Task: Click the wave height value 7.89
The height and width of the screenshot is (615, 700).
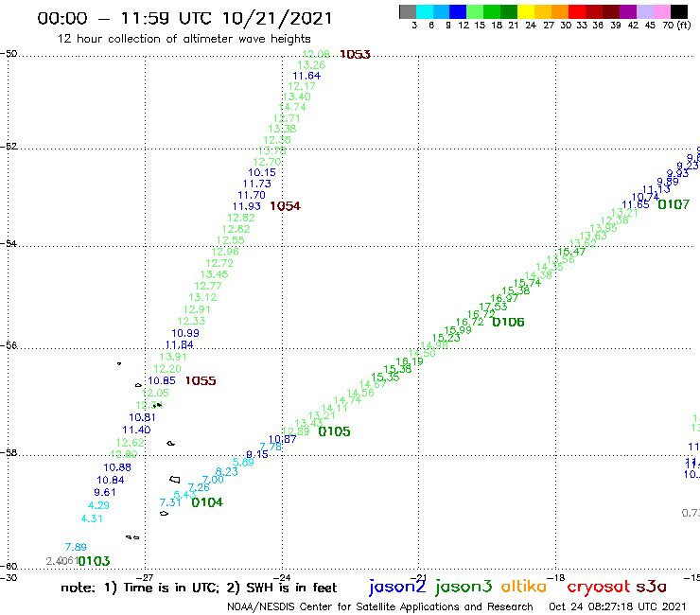Action: click(x=76, y=547)
